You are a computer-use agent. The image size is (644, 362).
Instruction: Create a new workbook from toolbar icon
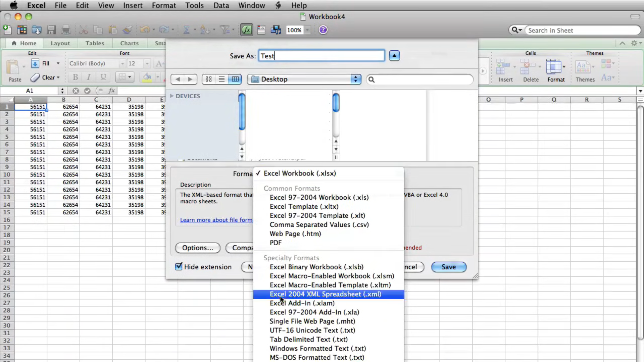point(7,30)
